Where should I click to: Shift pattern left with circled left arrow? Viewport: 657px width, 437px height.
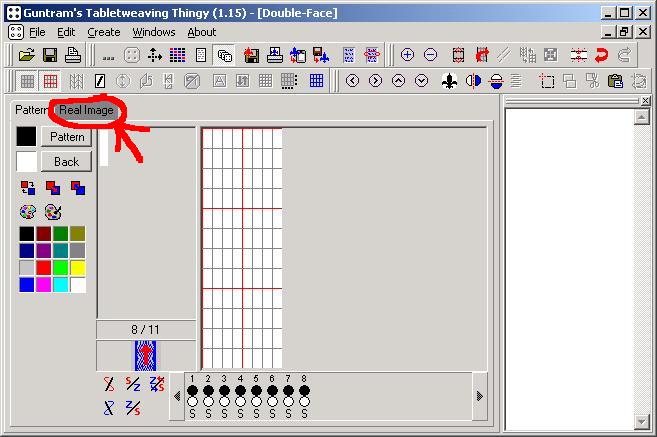(352, 80)
